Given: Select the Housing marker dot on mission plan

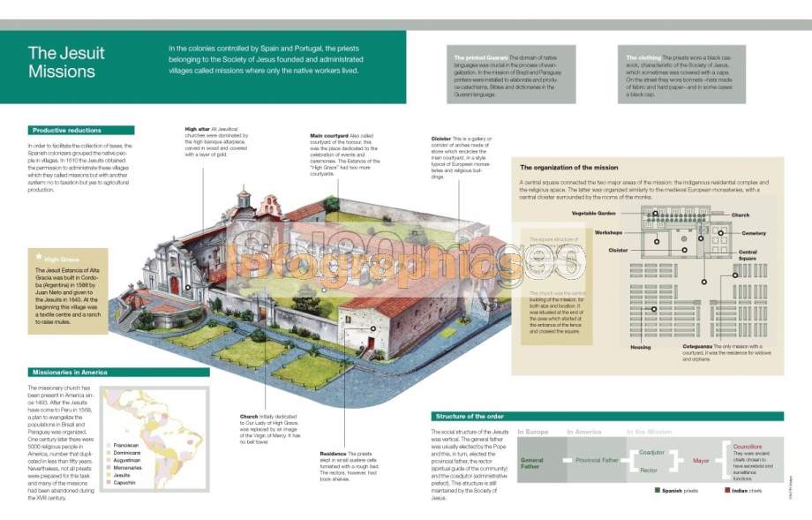Looking at the screenshot, I should (654, 309).
